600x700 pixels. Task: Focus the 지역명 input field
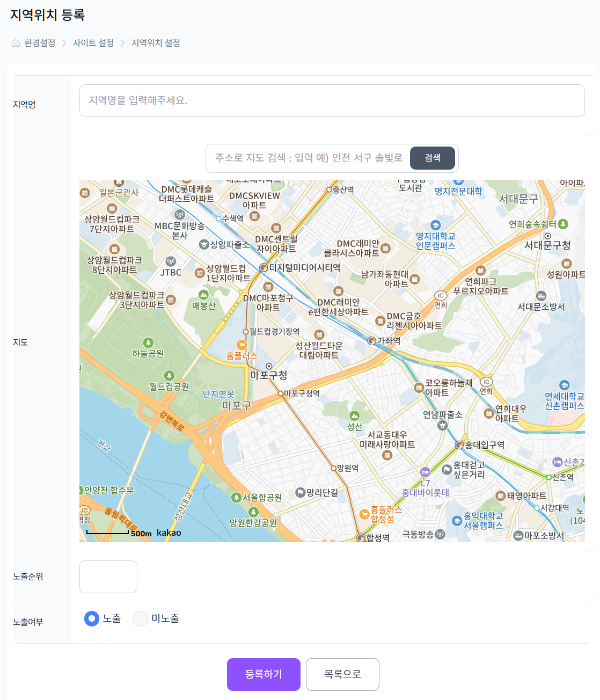(x=332, y=100)
